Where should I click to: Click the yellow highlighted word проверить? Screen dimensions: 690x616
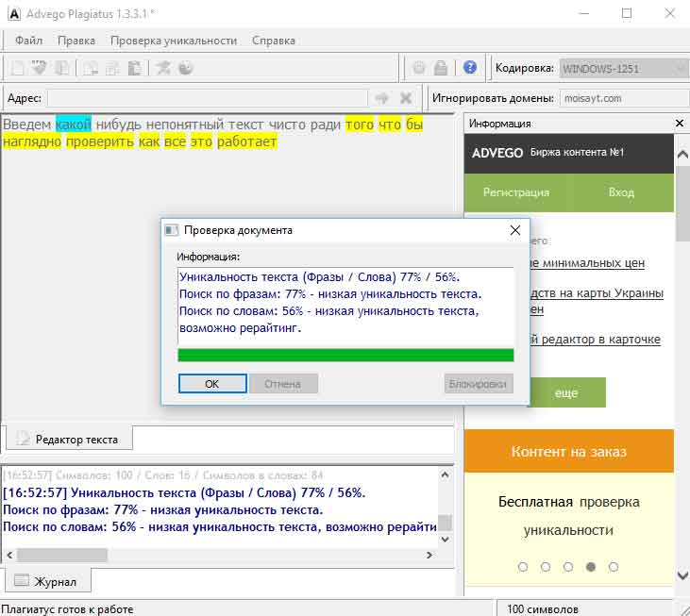click(100, 142)
